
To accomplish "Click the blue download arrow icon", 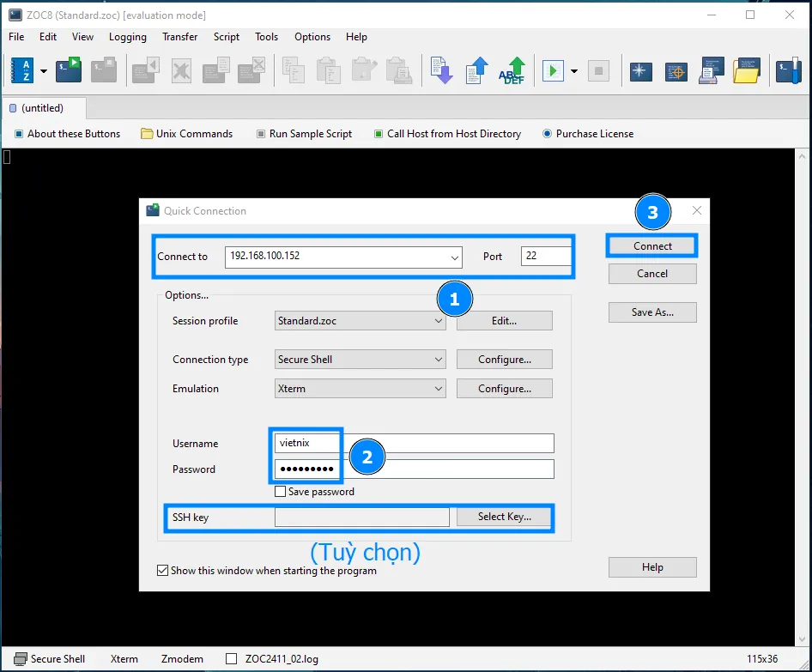I will click(x=442, y=70).
